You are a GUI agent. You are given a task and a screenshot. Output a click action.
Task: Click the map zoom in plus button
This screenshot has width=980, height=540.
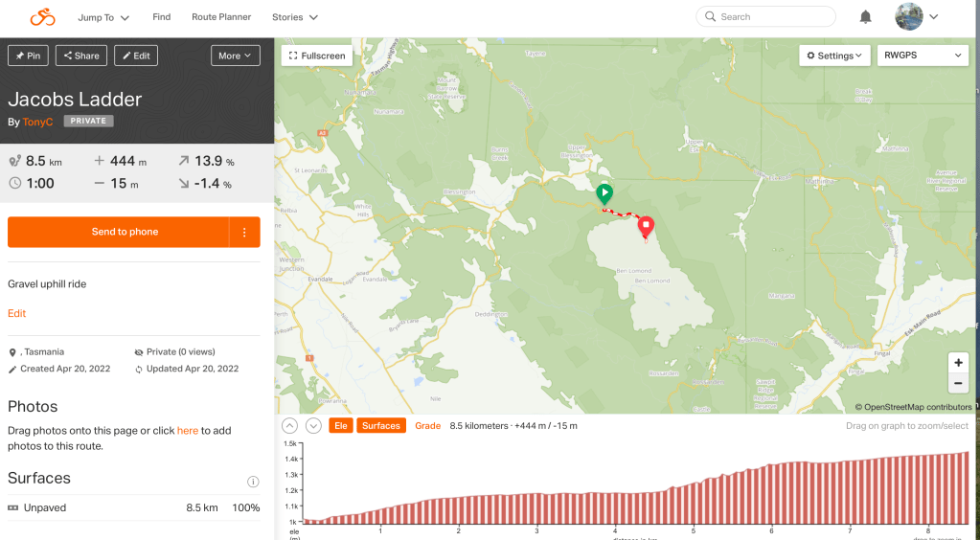pyautogui.click(x=958, y=363)
